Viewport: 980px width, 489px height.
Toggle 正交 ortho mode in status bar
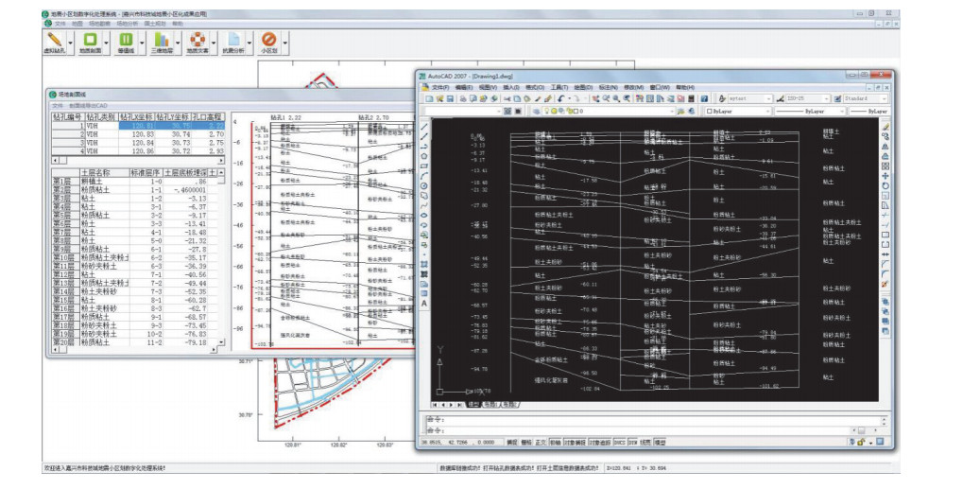[x=541, y=442]
